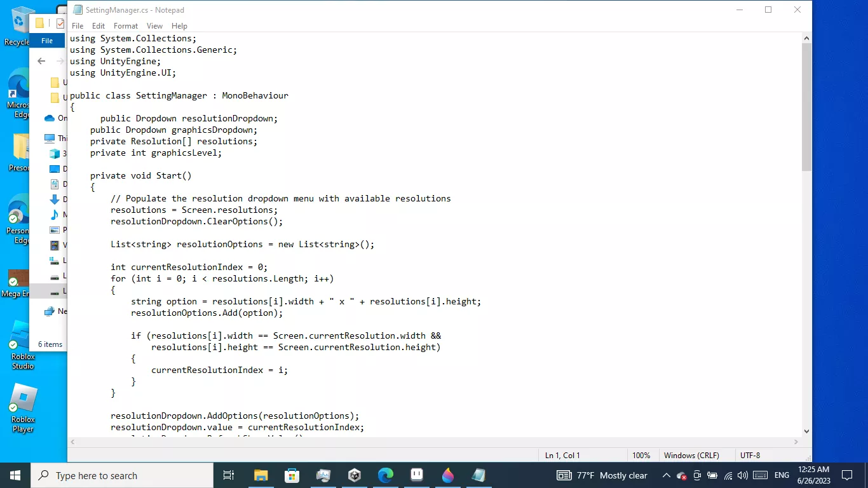Screen dimensions: 868x488
Task: Launch Microsoft Edge from the taskbar
Action: [x=386, y=475]
